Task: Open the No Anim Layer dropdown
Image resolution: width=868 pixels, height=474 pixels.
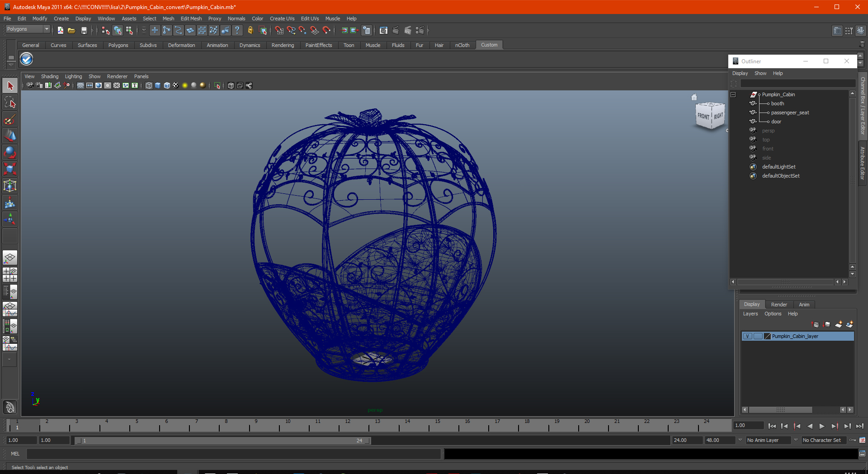Action: 768,440
